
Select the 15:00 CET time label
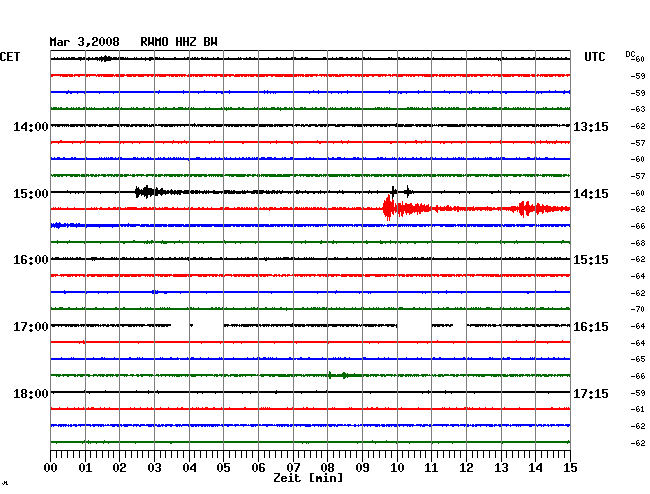click(31, 194)
